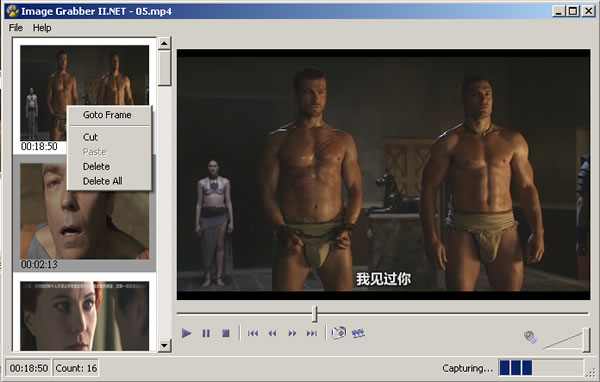
Task: Choose Delete from the context menu
Action: [96, 167]
